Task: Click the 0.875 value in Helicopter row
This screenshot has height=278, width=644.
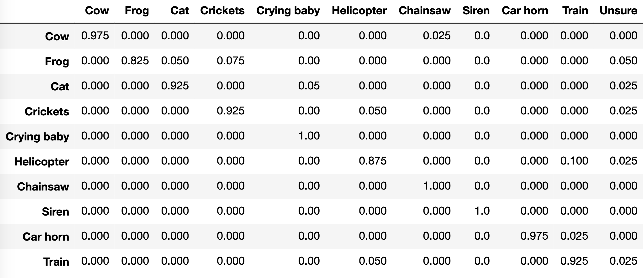Action: coord(373,161)
